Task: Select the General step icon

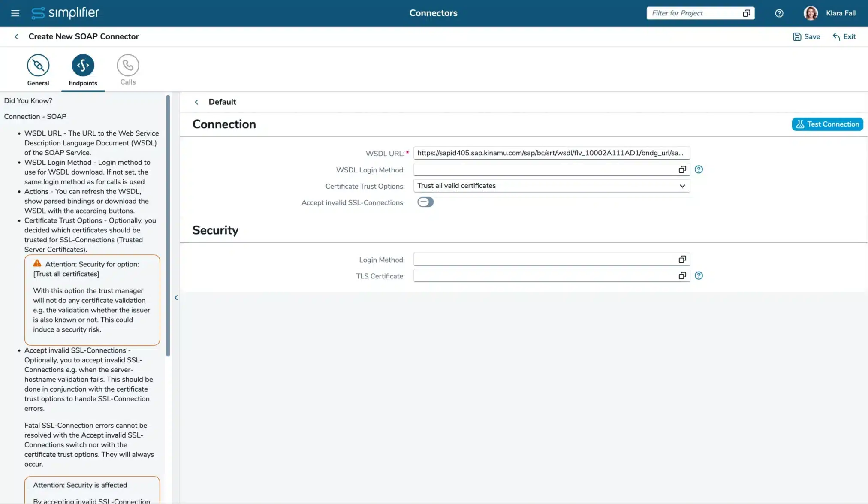Action: tap(38, 65)
